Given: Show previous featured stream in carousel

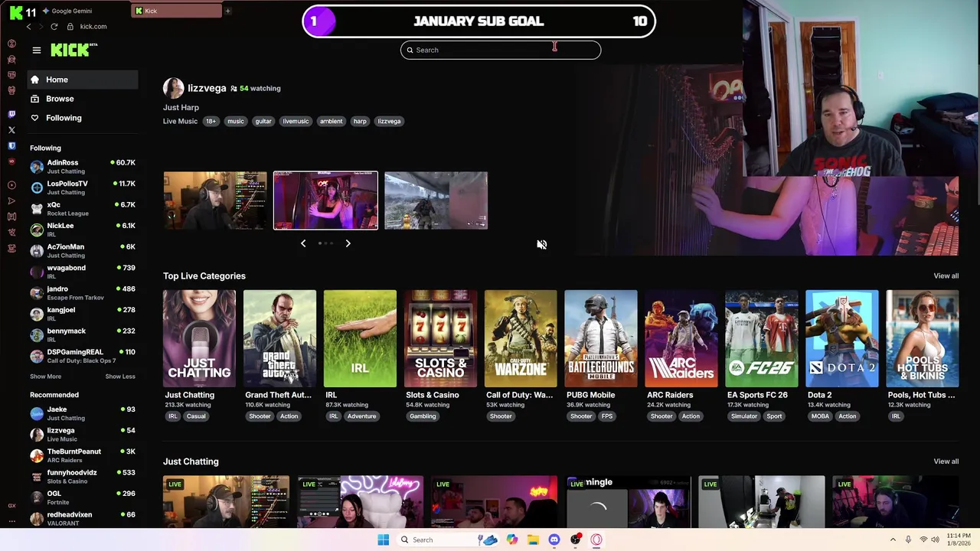Looking at the screenshot, I should tap(303, 243).
